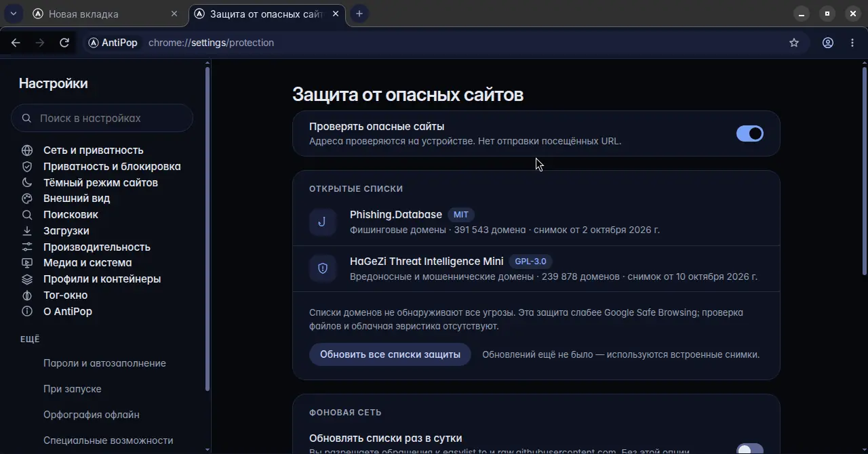This screenshot has width=868, height=454.
Task: Open Пароли и автозаполнение settings page
Action: pos(104,363)
